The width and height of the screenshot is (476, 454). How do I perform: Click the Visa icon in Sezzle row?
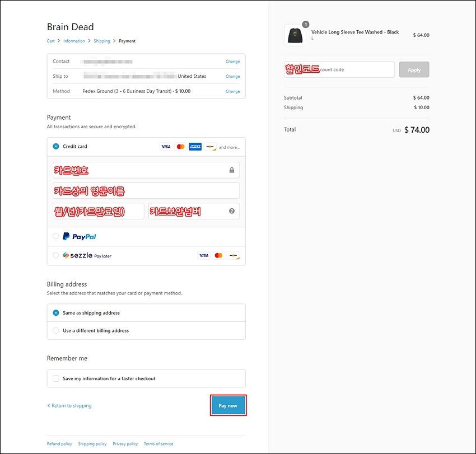click(x=204, y=255)
